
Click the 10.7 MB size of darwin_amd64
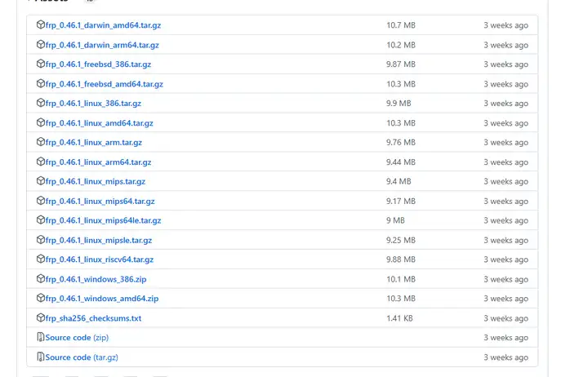pos(401,25)
